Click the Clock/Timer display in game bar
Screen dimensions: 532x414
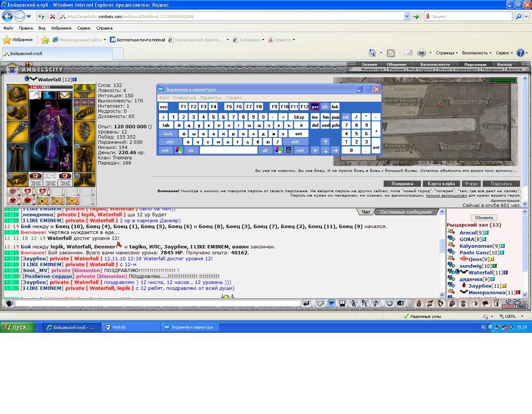click(515, 304)
